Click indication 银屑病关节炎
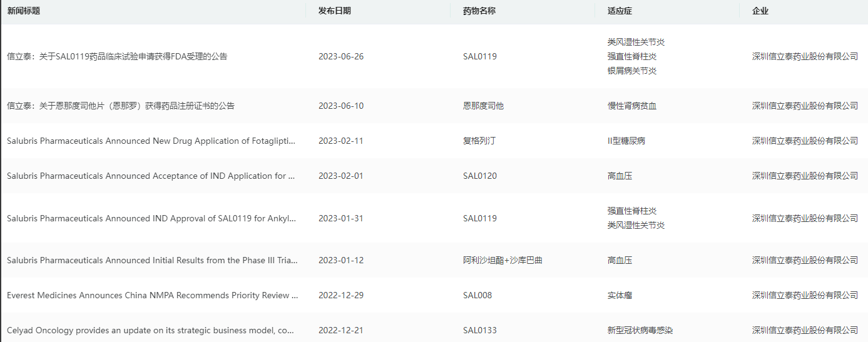Screen dimensions: 868x342 [632, 71]
